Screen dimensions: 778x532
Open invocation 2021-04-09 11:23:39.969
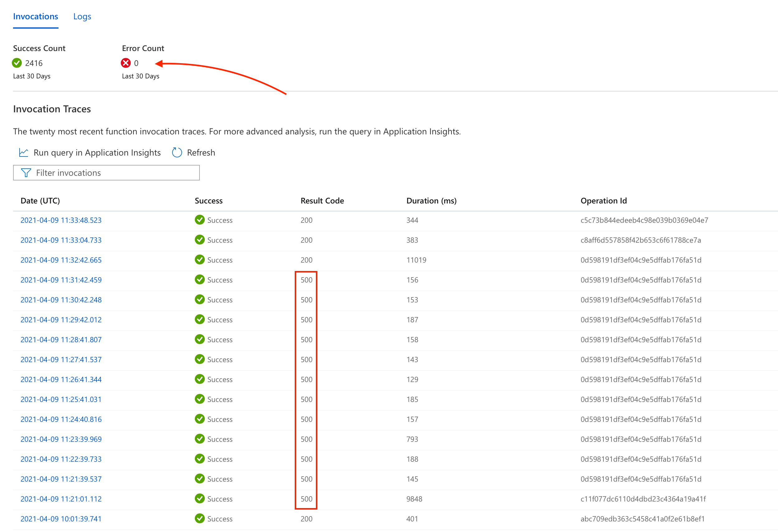61,439
